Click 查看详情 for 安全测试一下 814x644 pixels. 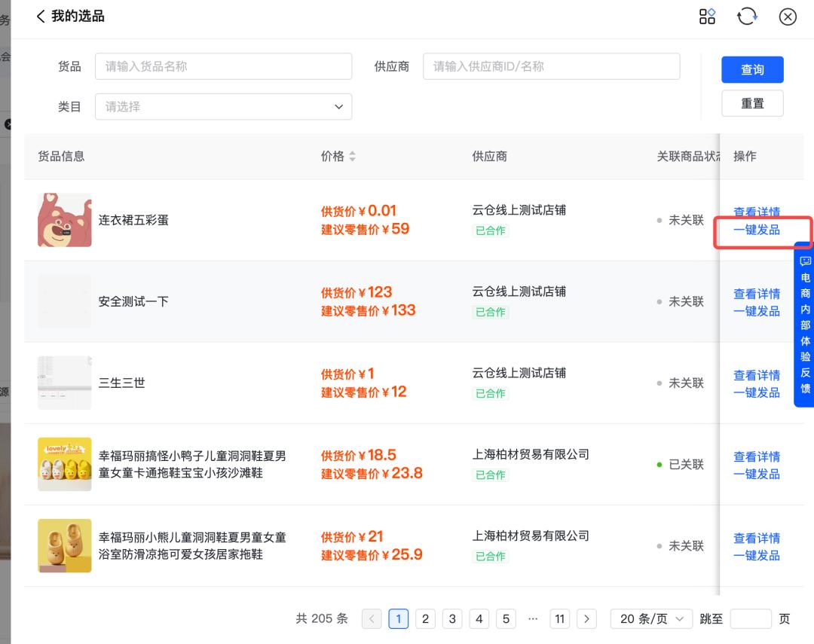coord(756,294)
